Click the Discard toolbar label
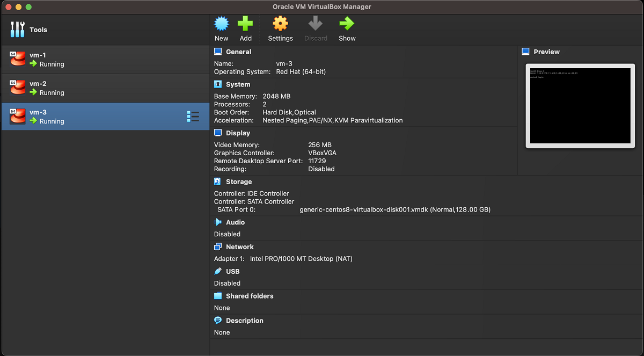Screen dimensions: 644x356 click(x=316, y=38)
